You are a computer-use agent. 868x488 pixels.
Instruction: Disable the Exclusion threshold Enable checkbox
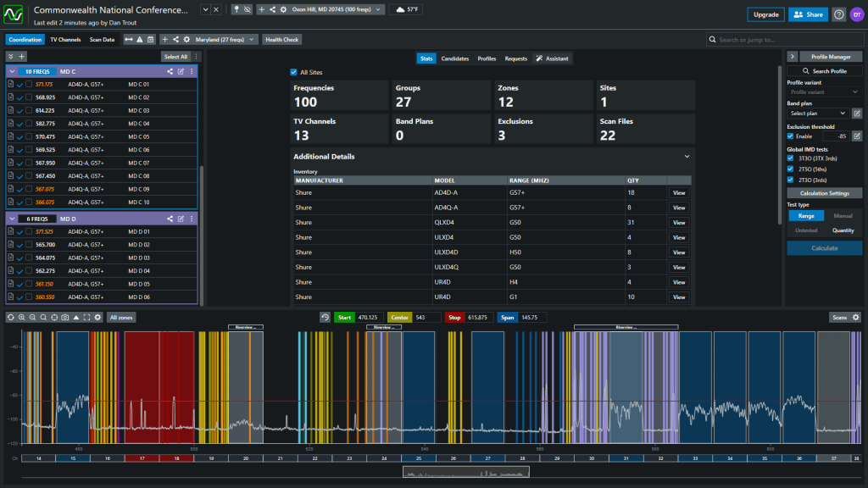[790, 136]
